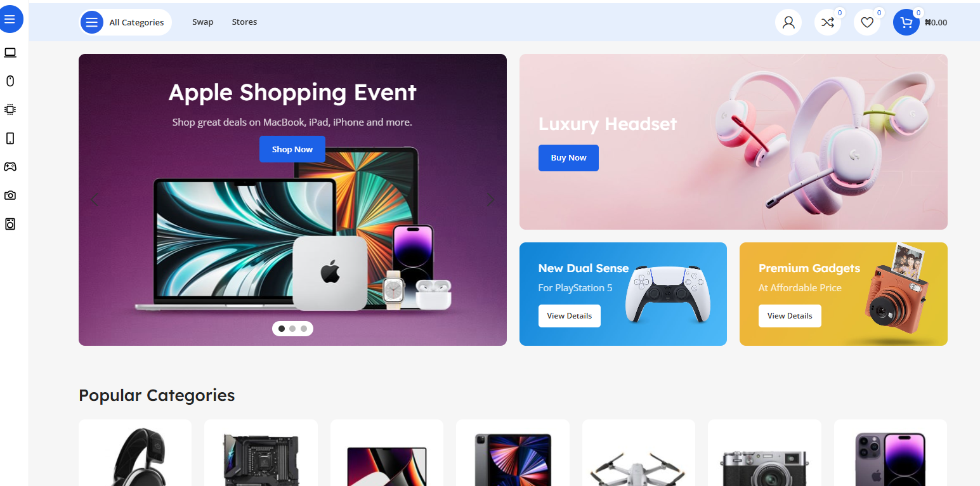Select the processor chip icon in sidebar
This screenshot has width=980, height=486.
point(10,109)
